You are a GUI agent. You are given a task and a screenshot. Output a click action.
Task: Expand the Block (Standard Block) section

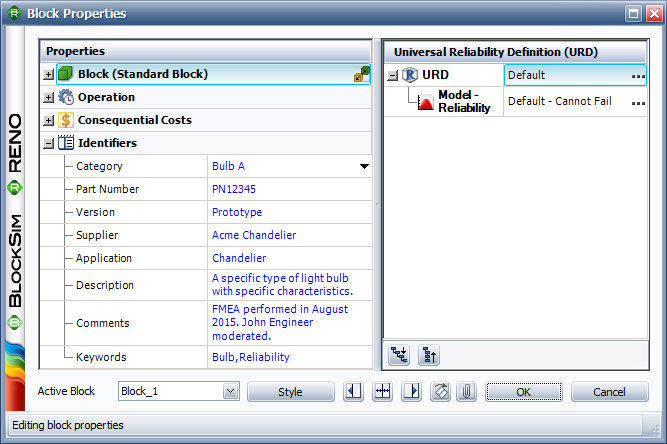click(x=48, y=74)
